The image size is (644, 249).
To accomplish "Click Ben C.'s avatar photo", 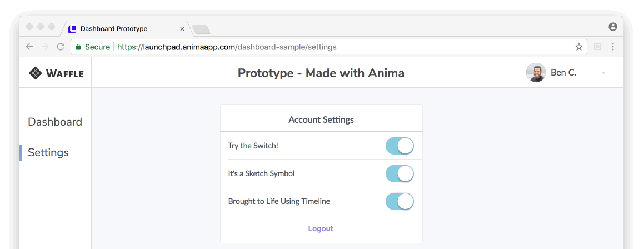I will coord(536,73).
